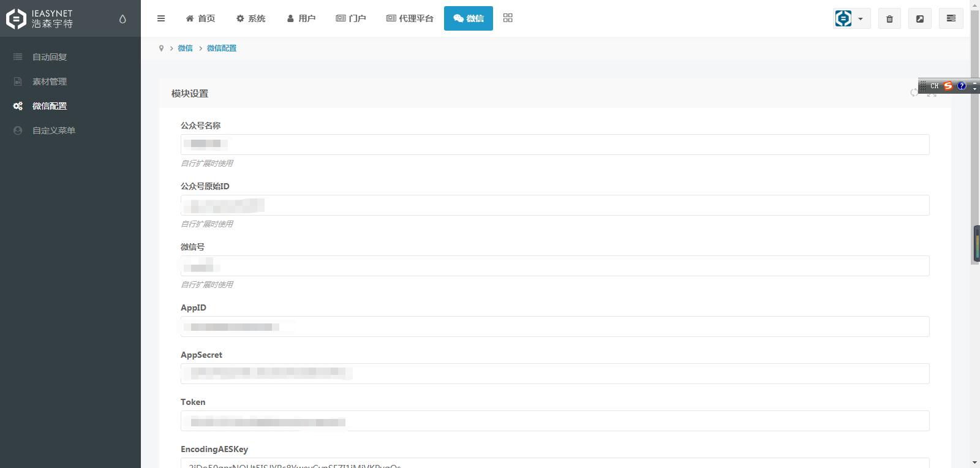Image resolution: width=980 pixels, height=468 pixels.
Task: Open 自动回复 in the sidebar
Action: pyautogui.click(x=70, y=57)
